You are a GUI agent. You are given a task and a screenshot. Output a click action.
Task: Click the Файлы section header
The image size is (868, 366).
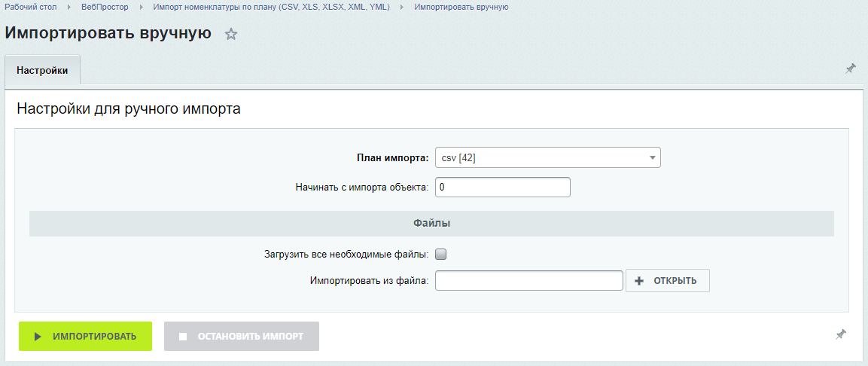(x=432, y=223)
